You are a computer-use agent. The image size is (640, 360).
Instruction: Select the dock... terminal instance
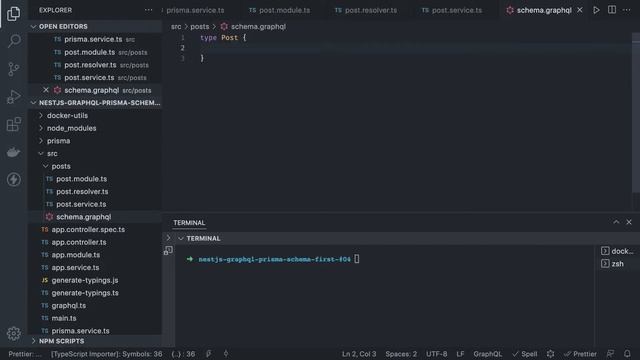click(617, 251)
